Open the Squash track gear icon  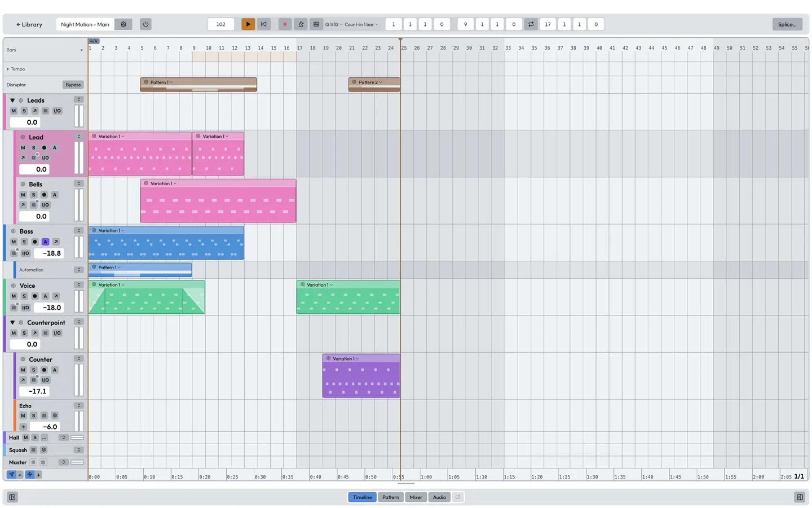(43, 450)
